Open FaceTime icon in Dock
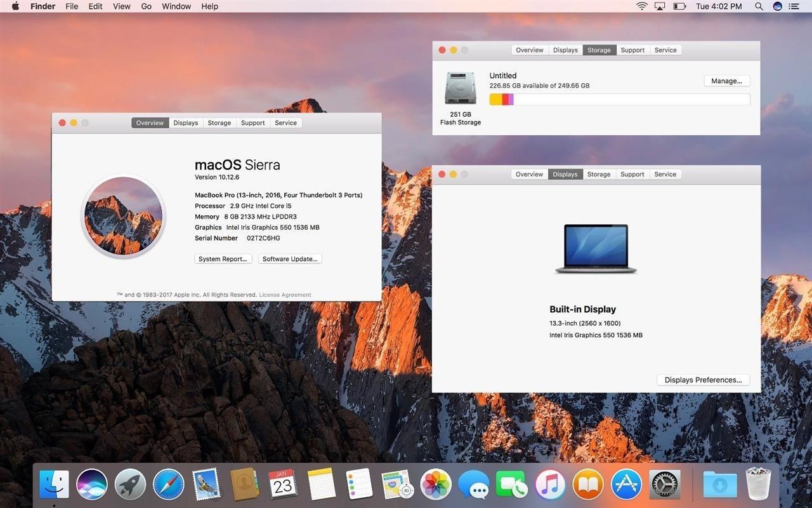 point(512,485)
